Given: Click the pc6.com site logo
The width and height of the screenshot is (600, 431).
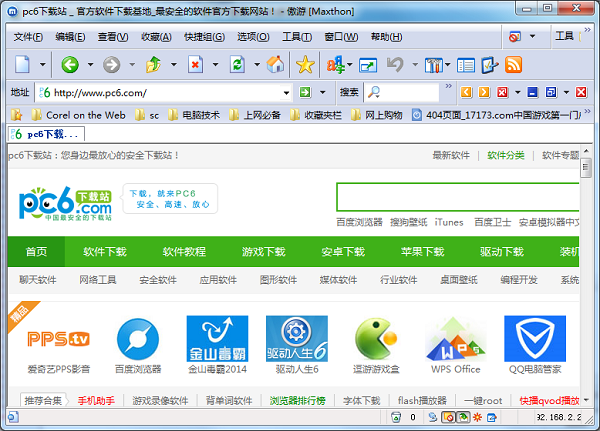Looking at the screenshot, I should tap(65, 204).
